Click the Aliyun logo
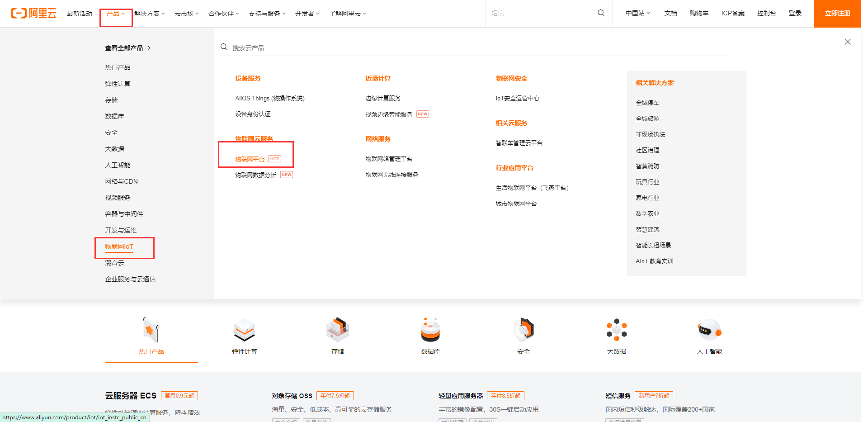 [x=33, y=13]
